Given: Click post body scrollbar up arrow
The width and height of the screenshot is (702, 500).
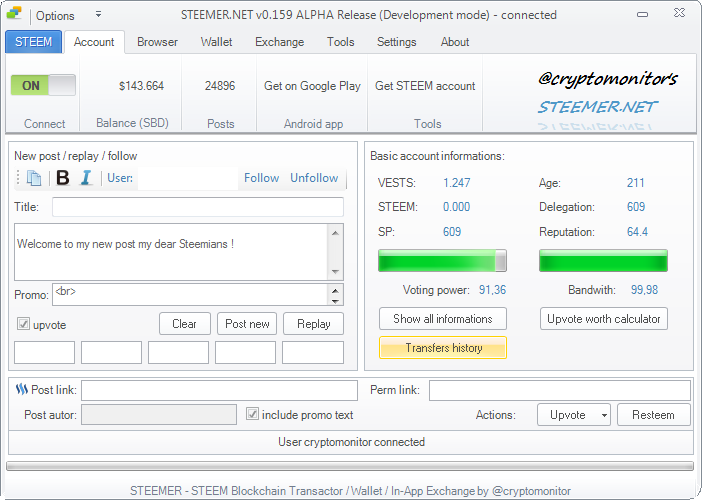Looking at the screenshot, I should click(x=335, y=233).
